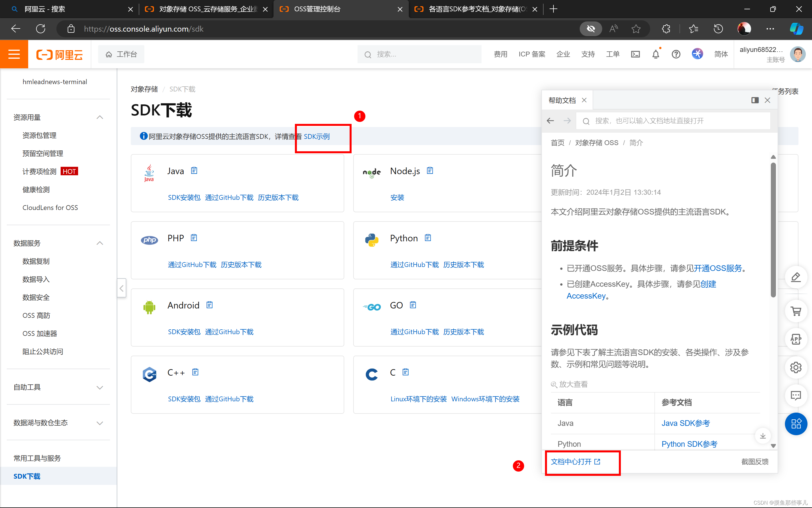Open the AI assistant icon in header

tap(697, 54)
